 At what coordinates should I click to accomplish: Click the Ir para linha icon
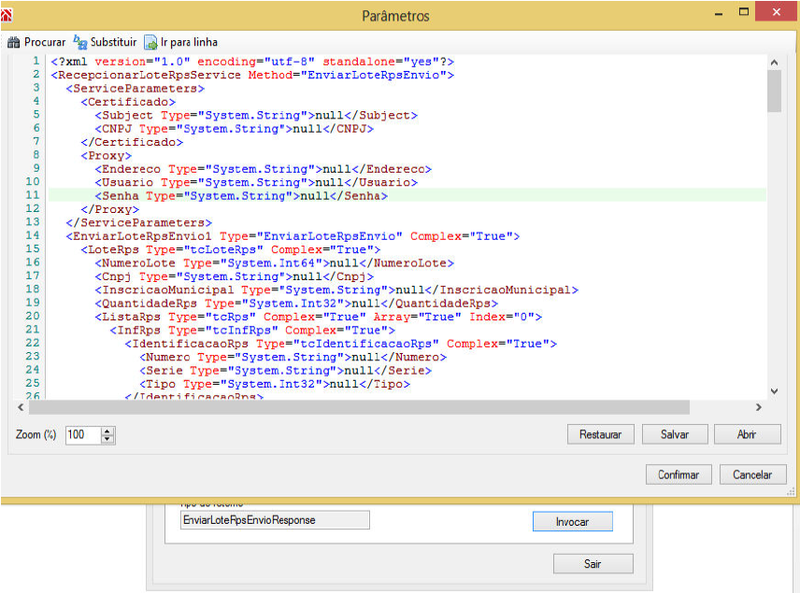point(151,42)
